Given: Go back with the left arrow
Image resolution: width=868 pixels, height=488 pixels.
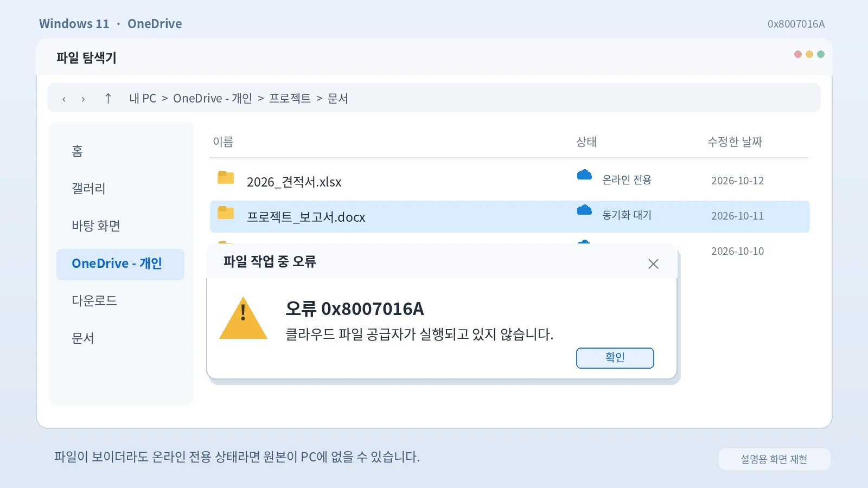Looking at the screenshot, I should [x=64, y=99].
